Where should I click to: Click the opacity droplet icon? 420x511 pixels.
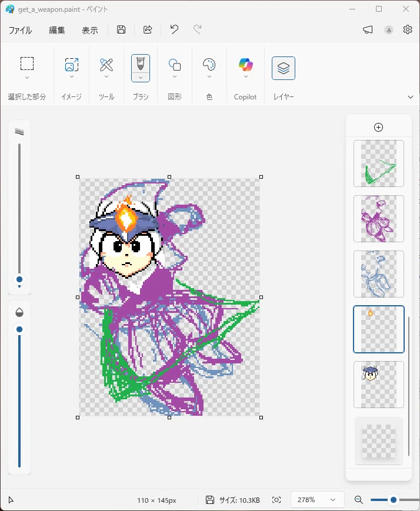[19, 312]
